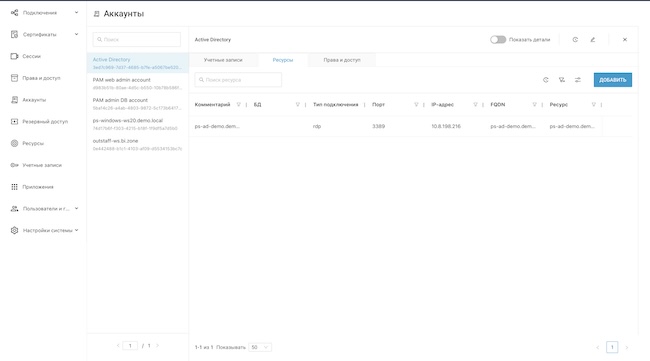This screenshot has width=650, height=361.
Task: Click the history icon in Active Directory header
Action: 575,40
